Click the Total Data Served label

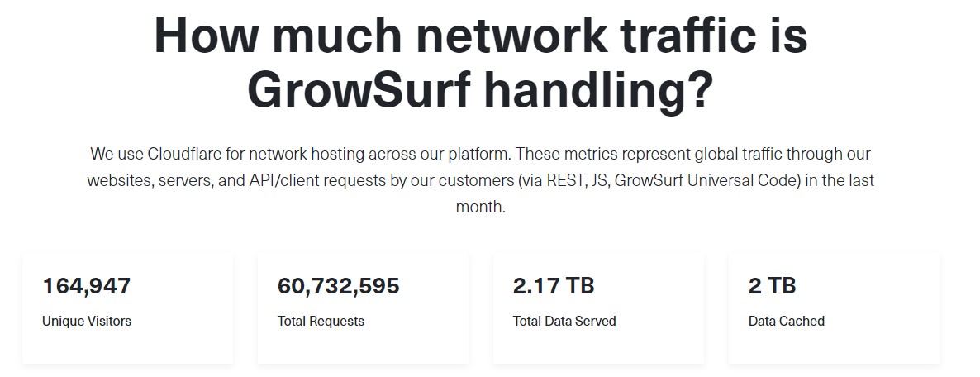coord(564,321)
